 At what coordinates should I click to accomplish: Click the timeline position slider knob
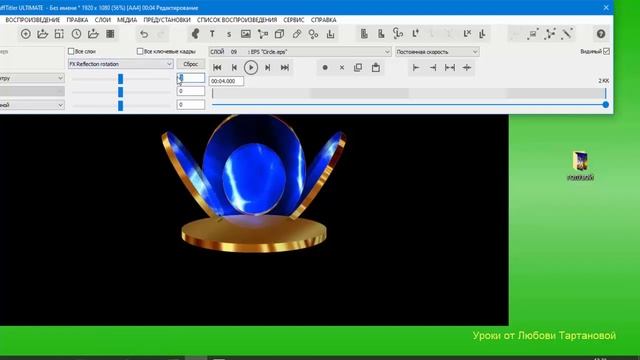606,104
